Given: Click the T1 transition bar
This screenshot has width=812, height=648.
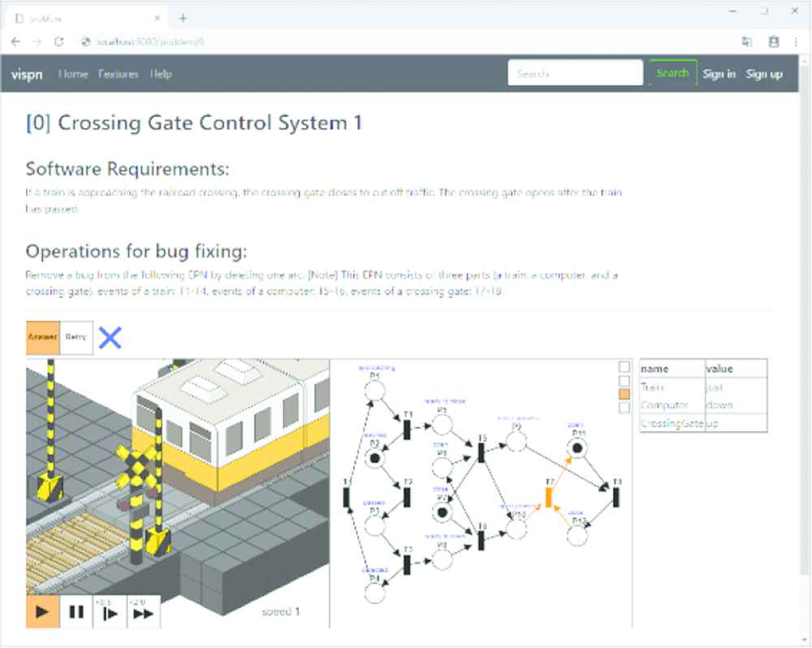Looking at the screenshot, I should click(x=408, y=430).
